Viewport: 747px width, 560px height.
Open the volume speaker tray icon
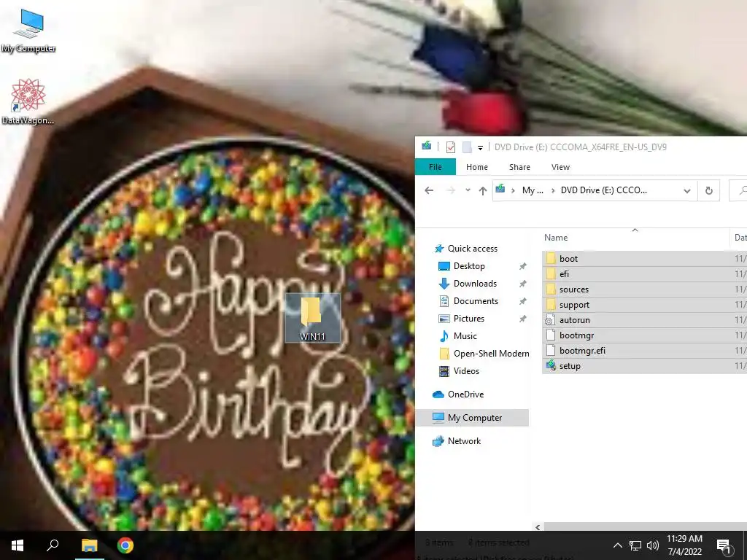653,545
